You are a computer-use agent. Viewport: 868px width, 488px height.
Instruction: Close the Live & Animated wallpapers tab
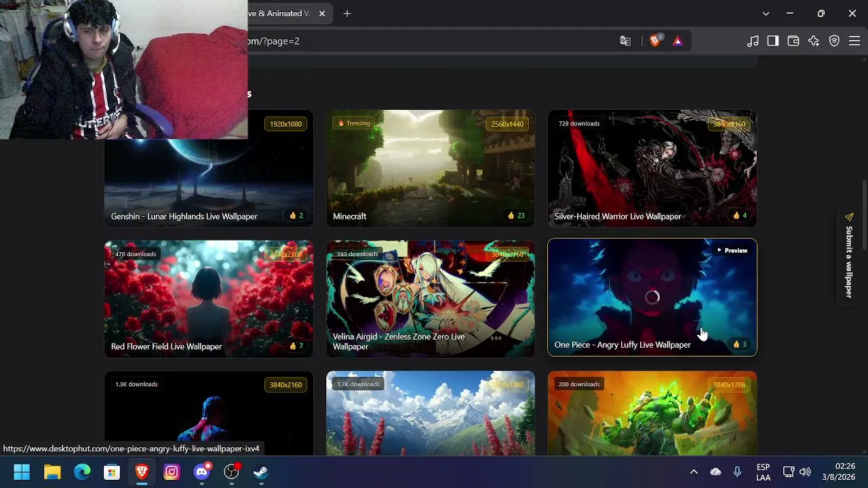322,14
